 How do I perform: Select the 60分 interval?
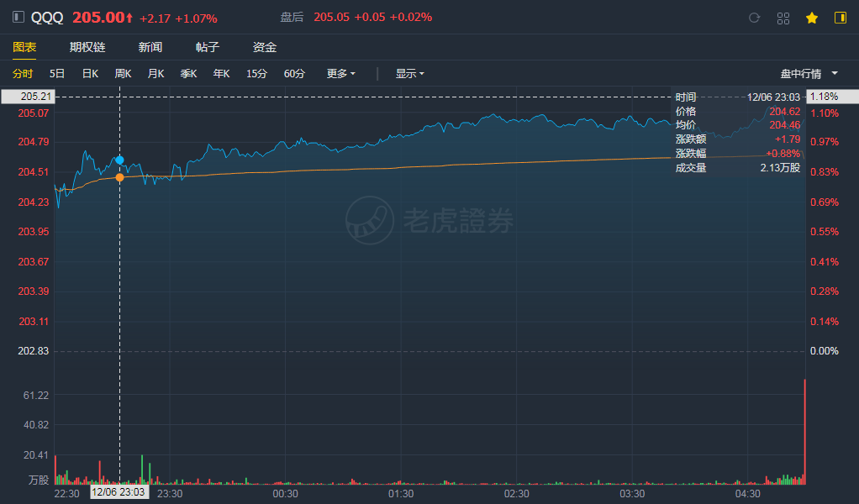point(294,74)
